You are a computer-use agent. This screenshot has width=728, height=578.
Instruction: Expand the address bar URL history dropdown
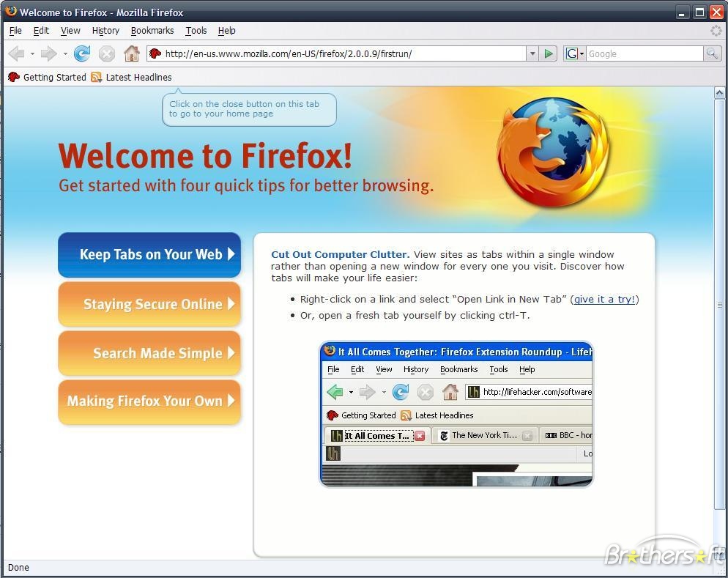click(x=532, y=54)
